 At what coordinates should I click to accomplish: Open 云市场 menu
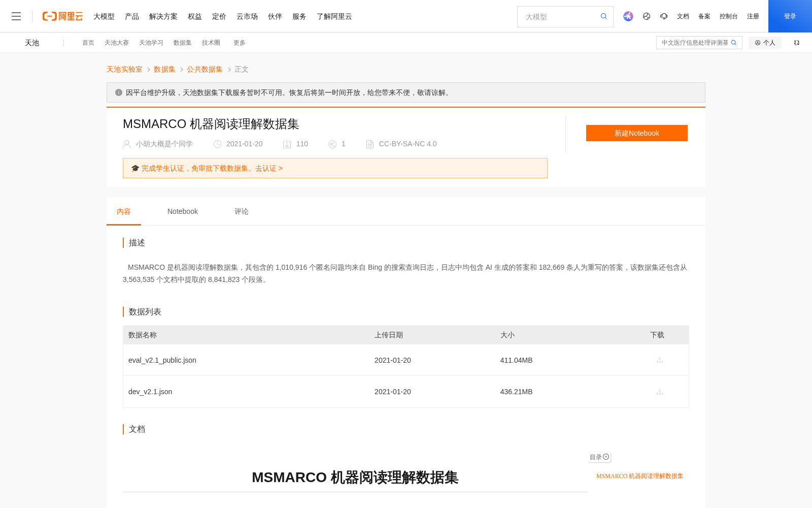coord(247,16)
